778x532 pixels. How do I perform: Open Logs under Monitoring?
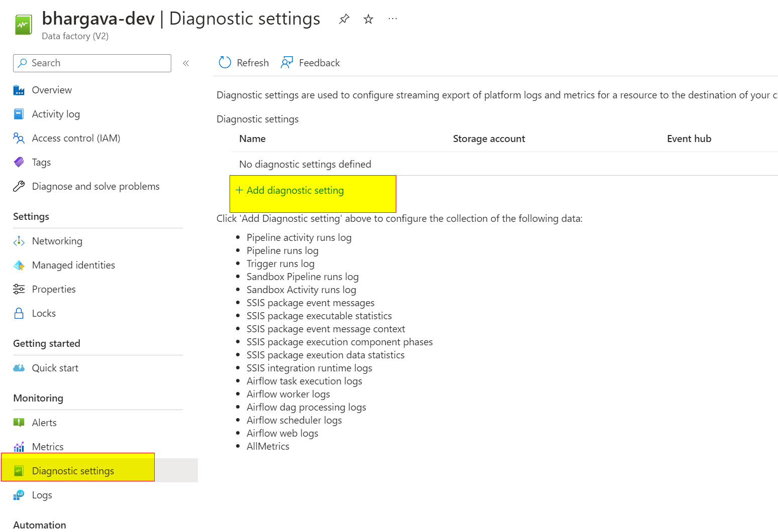(42, 495)
